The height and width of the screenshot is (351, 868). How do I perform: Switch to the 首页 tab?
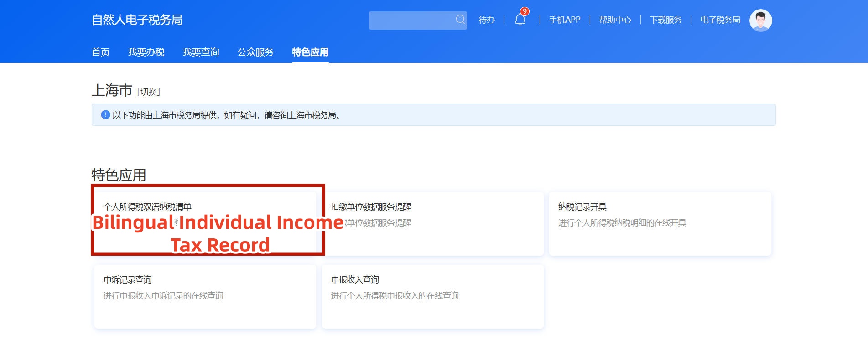[100, 52]
